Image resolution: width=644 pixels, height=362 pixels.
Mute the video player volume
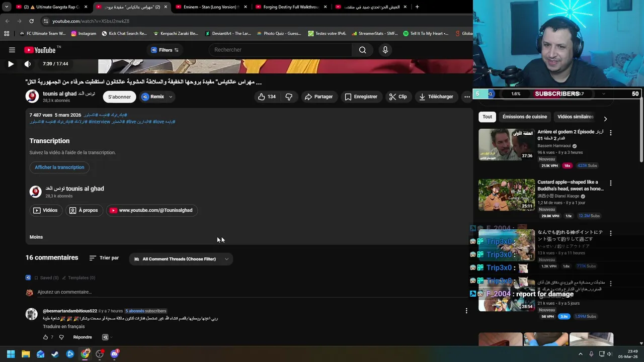[x=28, y=64]
